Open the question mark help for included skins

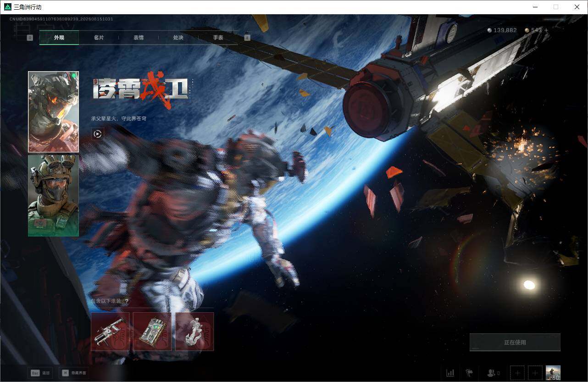coord(127,301)
